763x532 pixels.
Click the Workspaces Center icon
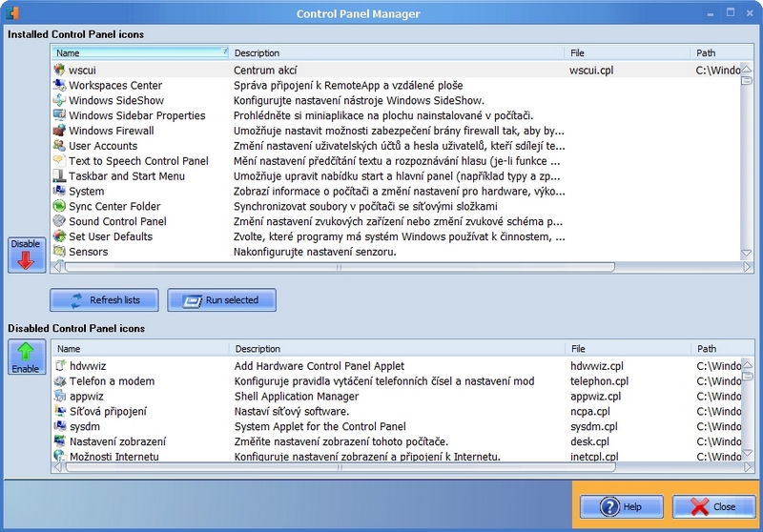tap(59, 85)
